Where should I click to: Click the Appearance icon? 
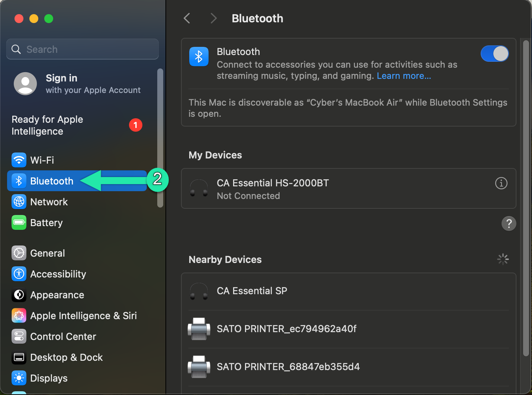[19, 295]
